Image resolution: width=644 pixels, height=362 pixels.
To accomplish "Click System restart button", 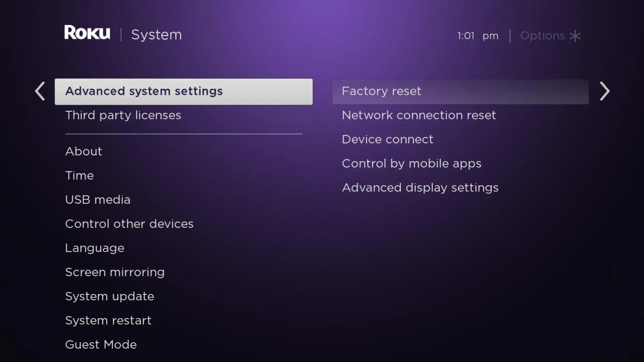I will [108, 320].
